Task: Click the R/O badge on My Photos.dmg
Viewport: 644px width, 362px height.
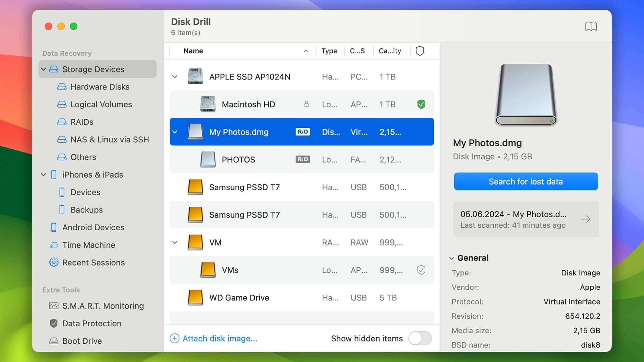Action: click(303, 132)
